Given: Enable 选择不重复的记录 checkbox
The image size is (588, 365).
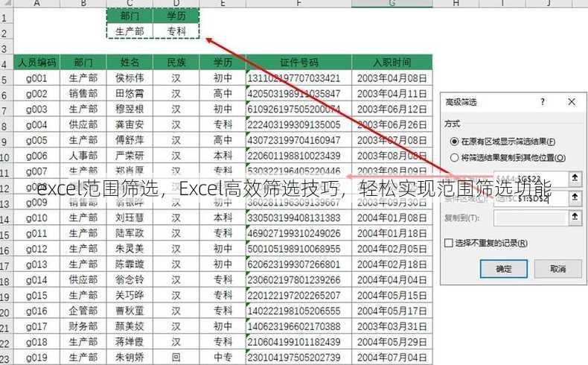Looking at the screenshot, I should (449, 243).
